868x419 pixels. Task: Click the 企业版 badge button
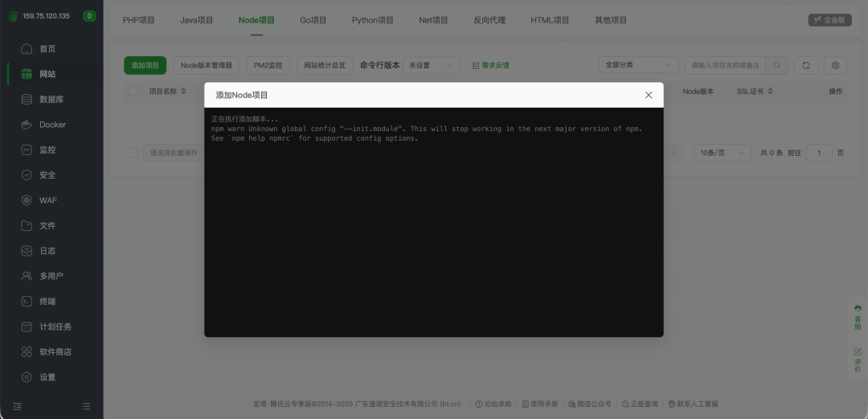tap(829, 20)
